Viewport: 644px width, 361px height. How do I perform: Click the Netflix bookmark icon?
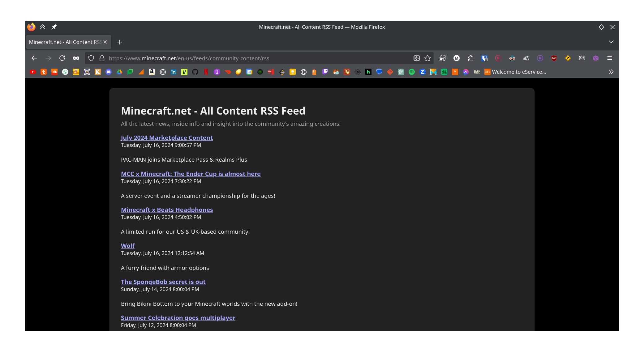206,72
